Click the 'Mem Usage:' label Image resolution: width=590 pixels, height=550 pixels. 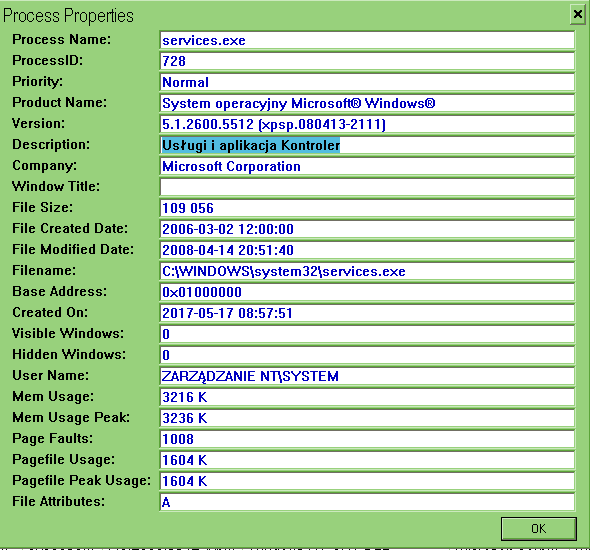pyautogui.click(x=53, y=397)
